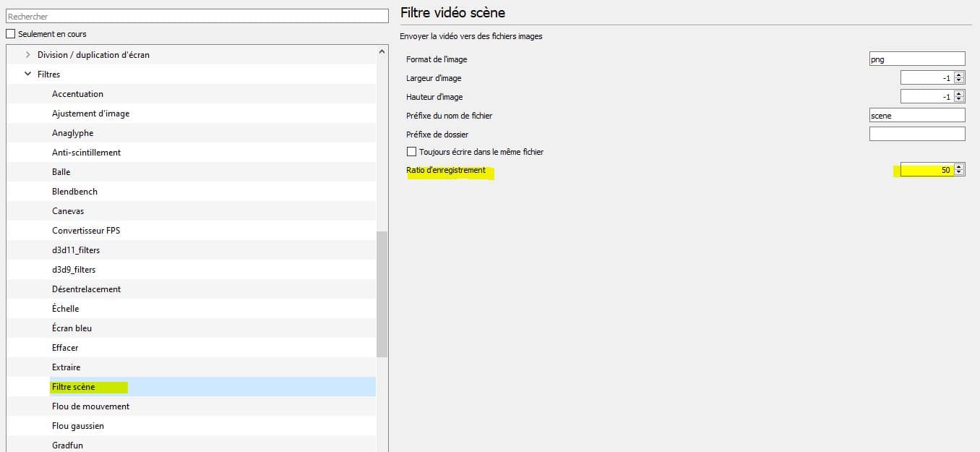Increase Largeur d'image with up arrow

pyautogui.click(x=959, y=75)
